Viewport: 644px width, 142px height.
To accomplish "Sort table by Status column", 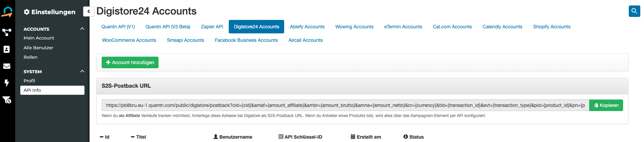I will (414, 137).
